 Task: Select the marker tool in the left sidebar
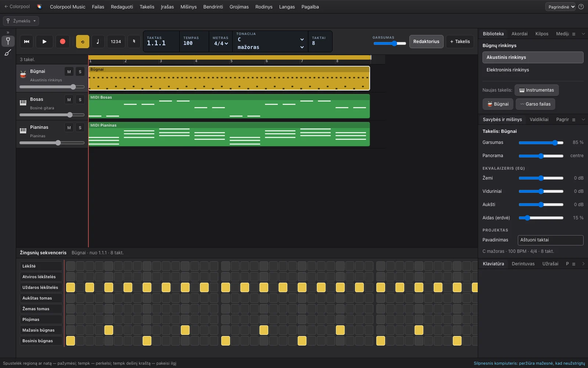(x=8, y=41)
